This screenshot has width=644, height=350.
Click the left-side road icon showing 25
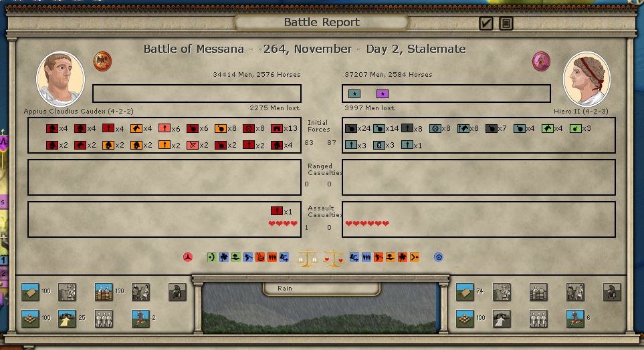67,319
